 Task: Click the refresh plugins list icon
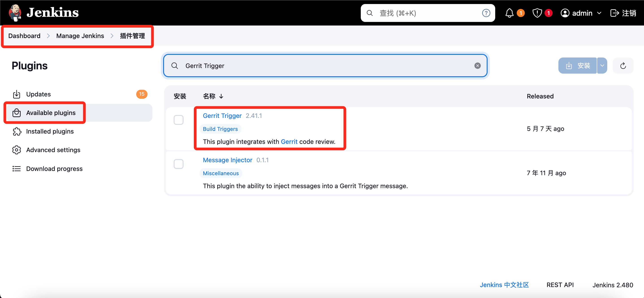pyautogui.click(x=623, y=66)
